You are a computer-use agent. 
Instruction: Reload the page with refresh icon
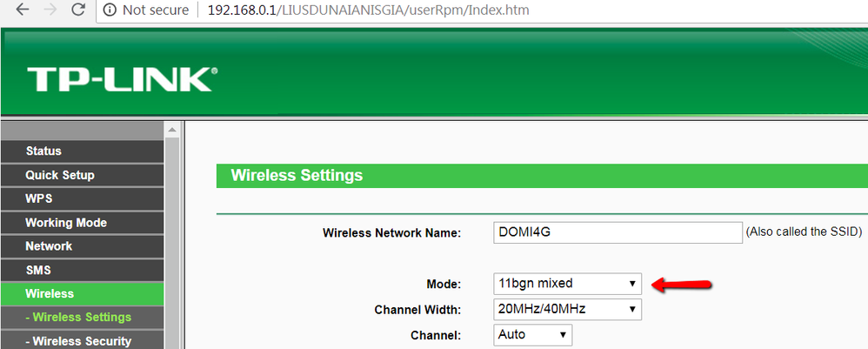click(x=79, y=10)
